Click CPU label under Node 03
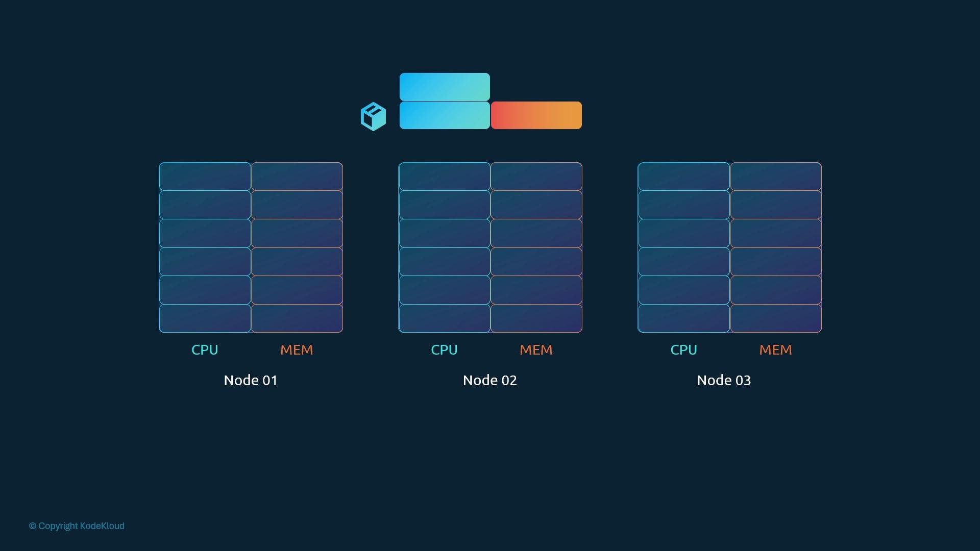Image resolution: width=980 pixels, height=551 pixels. (683, 350)
